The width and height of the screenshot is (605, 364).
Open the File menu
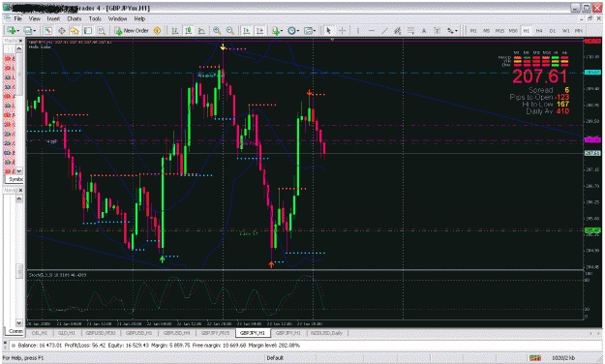pos(17,18)
